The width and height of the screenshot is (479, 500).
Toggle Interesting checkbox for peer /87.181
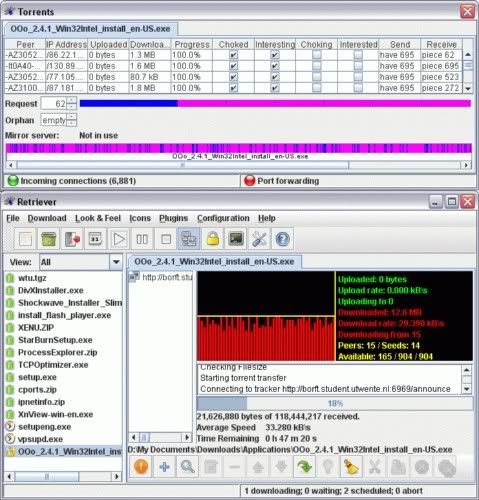click(x=275, y=88)
